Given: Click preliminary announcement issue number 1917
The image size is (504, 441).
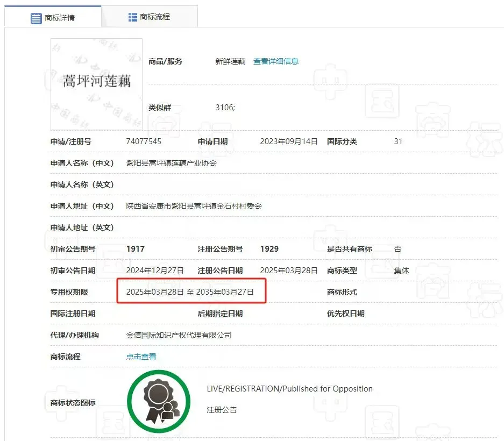Looking at the screenshot, I should point(136,249).
